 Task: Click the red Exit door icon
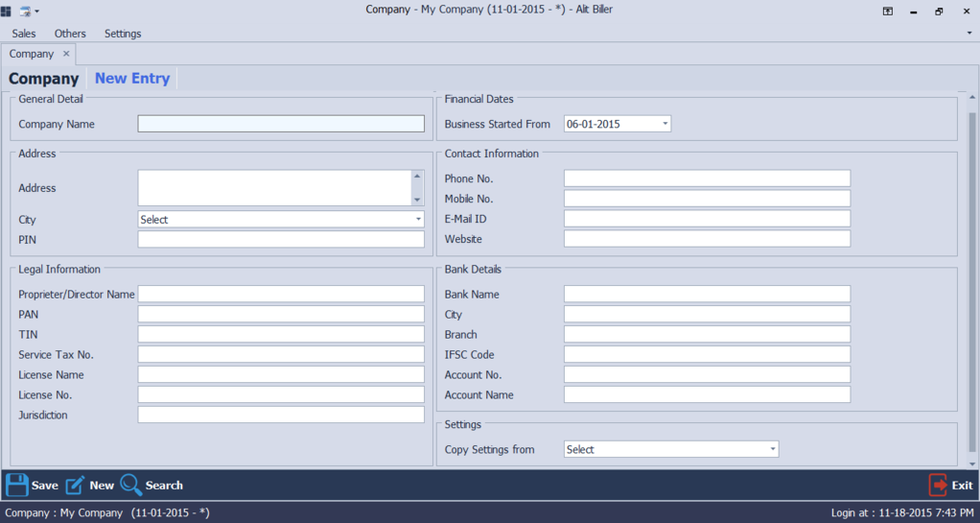pyautogui.click(x=938, y=485)
